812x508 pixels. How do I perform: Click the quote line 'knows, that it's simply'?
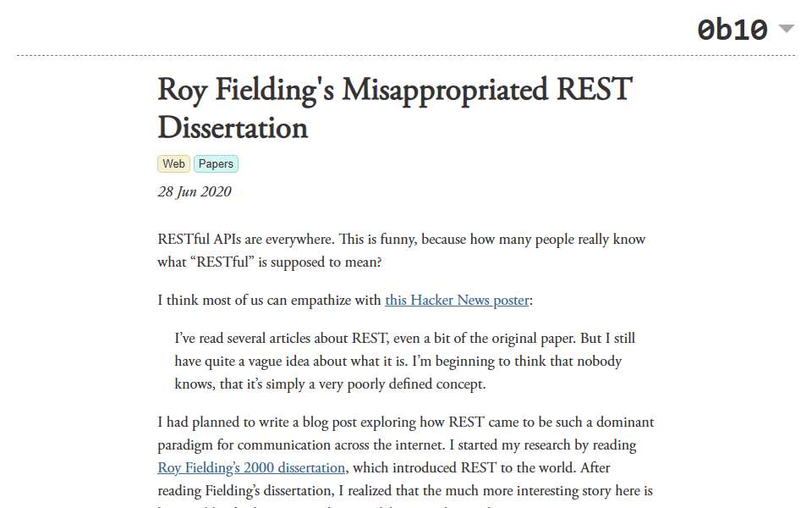point(330,384)
